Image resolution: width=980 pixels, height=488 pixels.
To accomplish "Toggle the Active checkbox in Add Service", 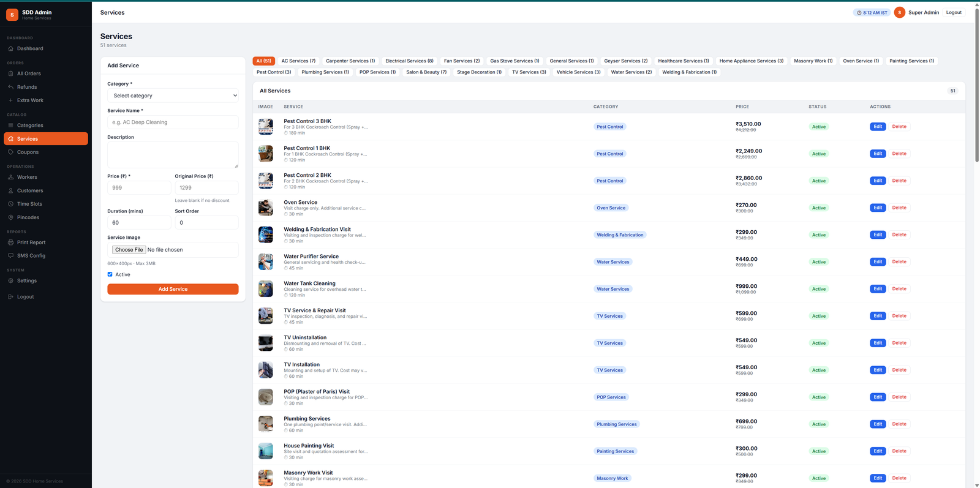I will click(110, 274).
